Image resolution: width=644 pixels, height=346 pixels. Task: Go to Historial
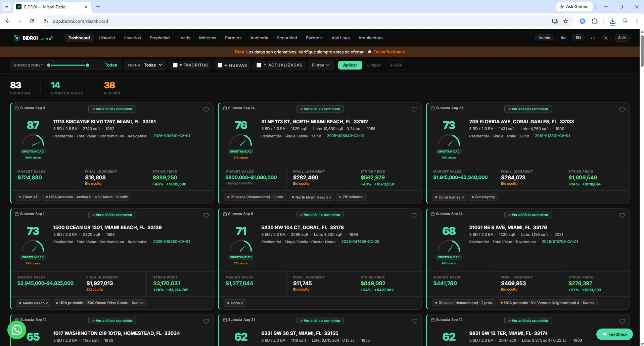click(x=107, y=38)
